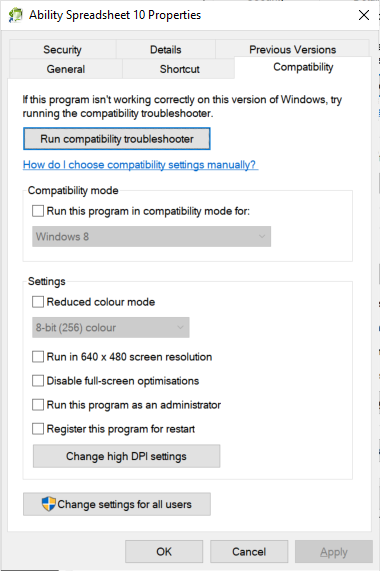Open the choose compatibility settings manually link

[x=140, y=165]
